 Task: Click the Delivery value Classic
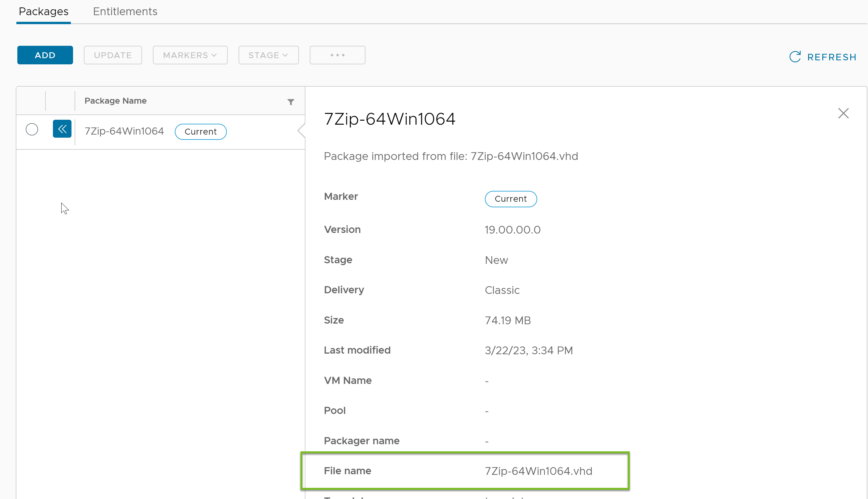point(502,290)
